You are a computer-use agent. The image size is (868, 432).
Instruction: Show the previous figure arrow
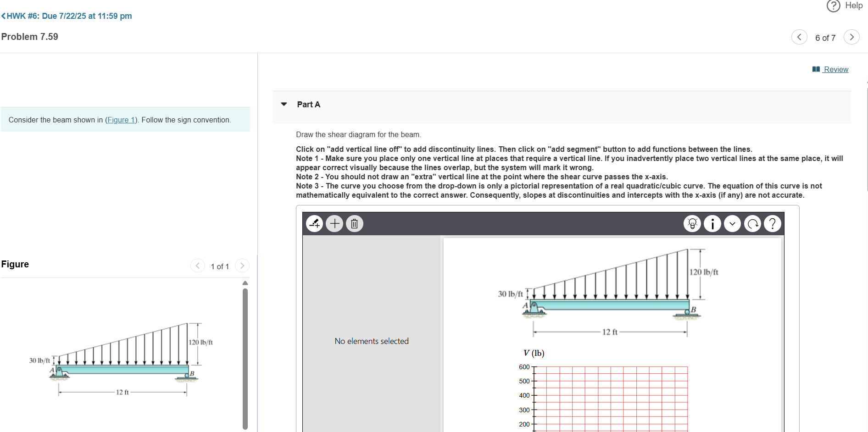coord(198,266)
